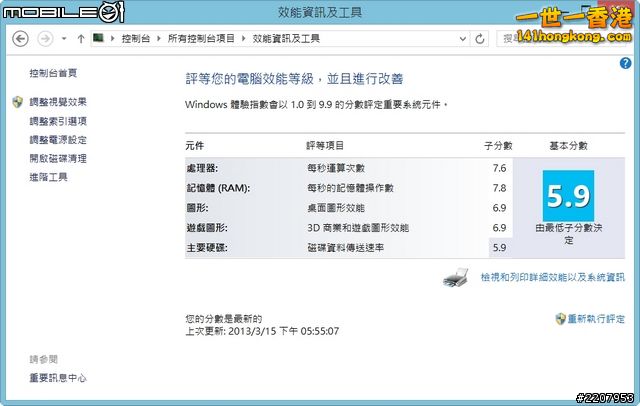Click the Up one level arrow
640x406 pixels.
click(80, 39)
